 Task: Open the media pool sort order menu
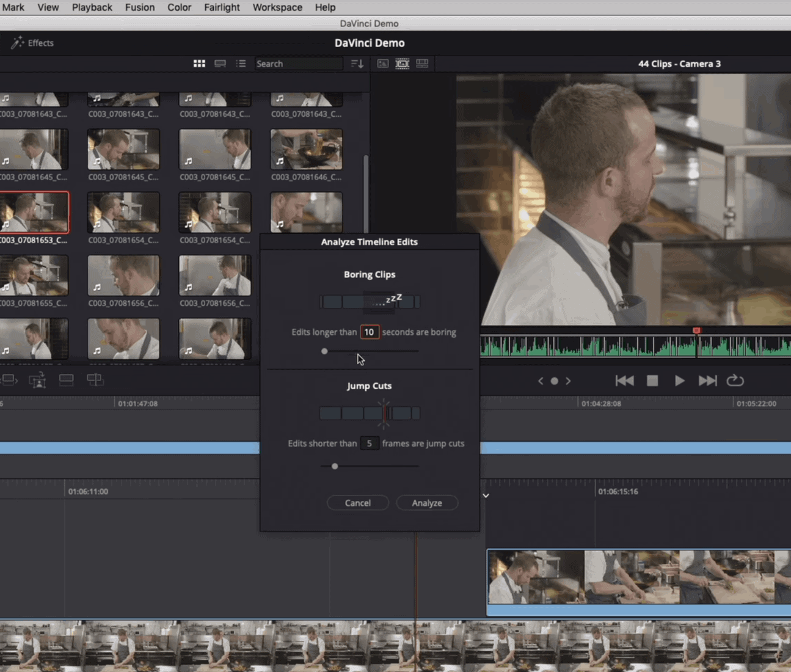[357, 64]
